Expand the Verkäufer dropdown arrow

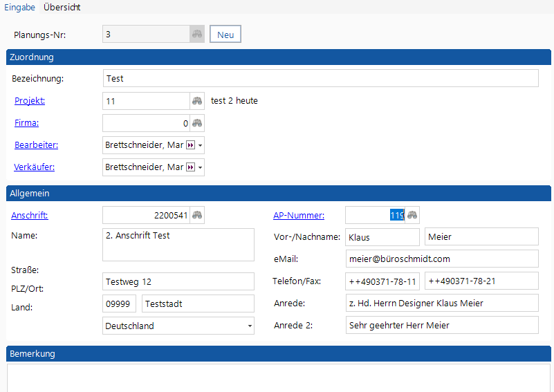point(201,168)
